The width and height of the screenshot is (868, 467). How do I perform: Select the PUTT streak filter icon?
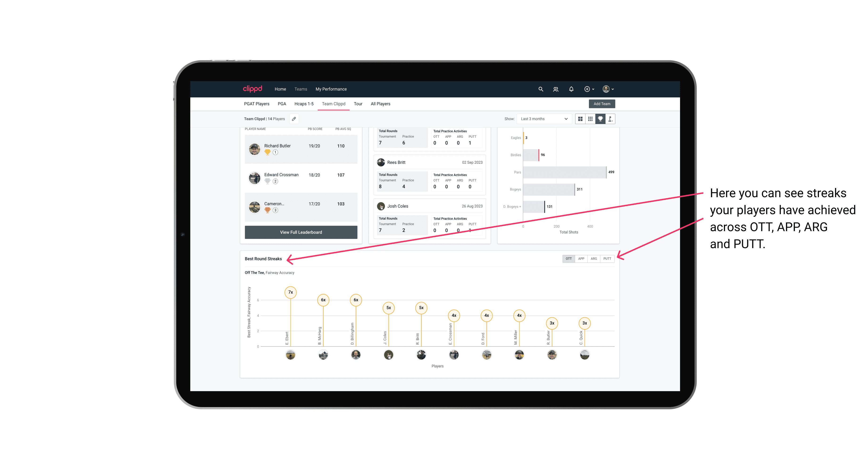click(x=607, y=258)
